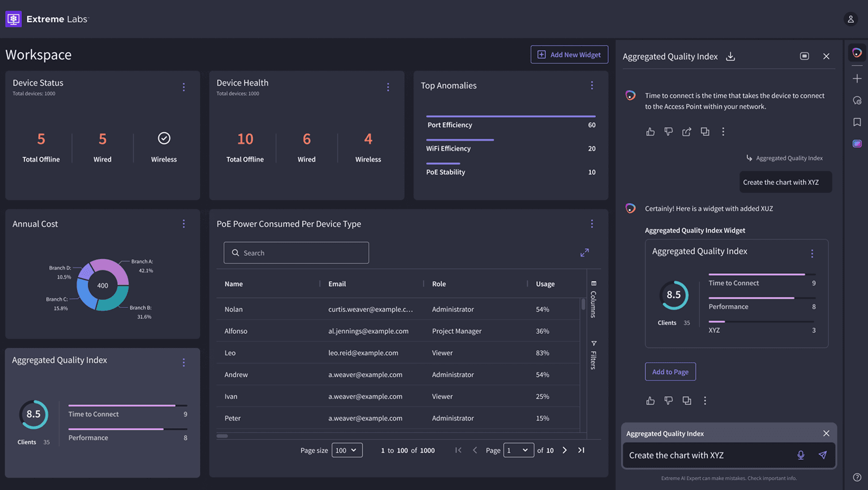Click the table vertical scrollbar
This screenshot has height=490, width=868.
tap(583, 304)
